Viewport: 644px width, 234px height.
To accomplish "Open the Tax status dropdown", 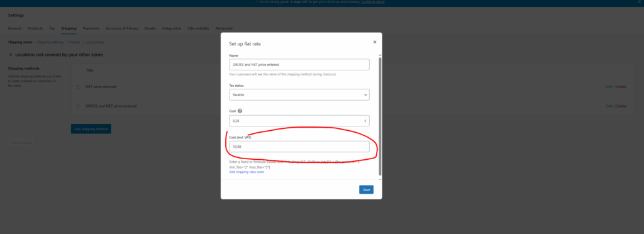I will point(299,95).
